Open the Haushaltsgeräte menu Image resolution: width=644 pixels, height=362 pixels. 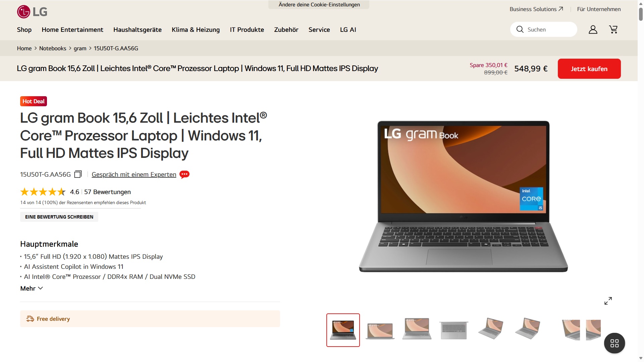click(138, 30)
